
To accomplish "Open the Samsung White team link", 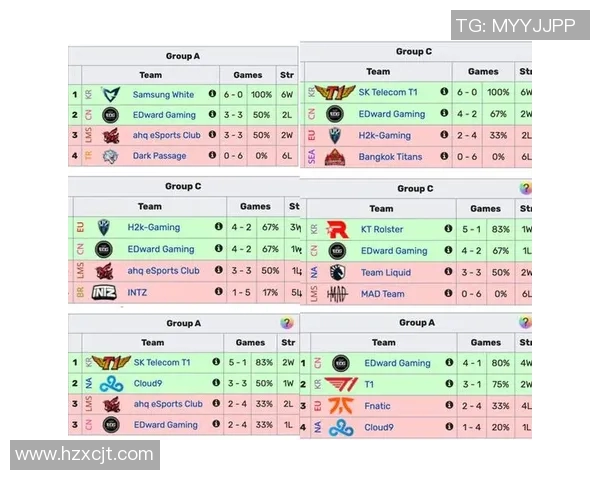I will coord(163,94).
